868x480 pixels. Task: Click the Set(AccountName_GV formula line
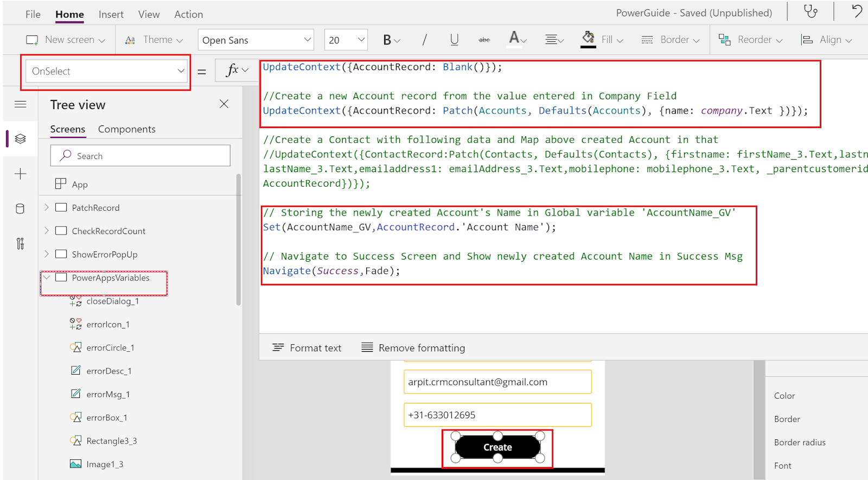tap(410, 228)
